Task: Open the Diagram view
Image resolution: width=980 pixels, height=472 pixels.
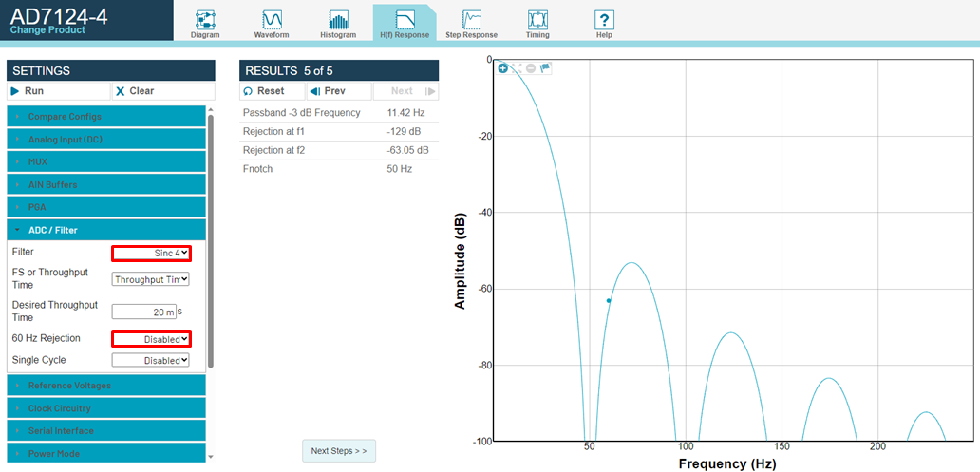Action: 205,23
